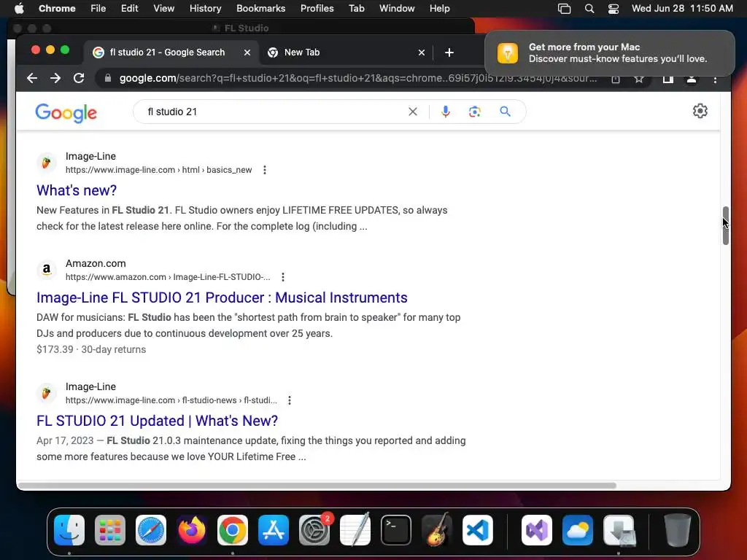Open Image-Line FL STUDIO 21 Producer Amazon link
The height and width of the screenshot is (560, 747).
tap(222, 297)
